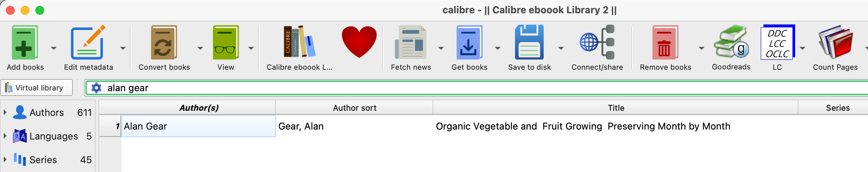The height and width of the screenshot is (172, 868).
Task: Expand the Series tree category
Action: point(5,159)
